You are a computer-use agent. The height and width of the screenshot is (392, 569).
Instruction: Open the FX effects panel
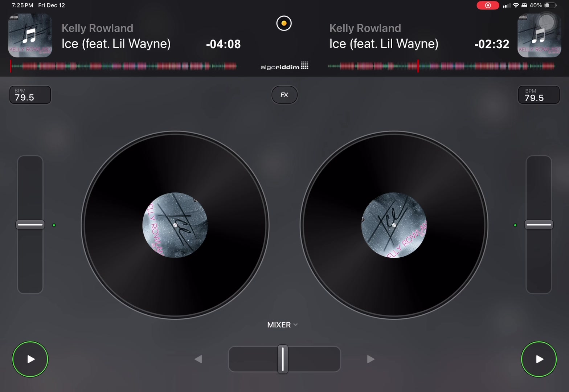tap(284, 95)
